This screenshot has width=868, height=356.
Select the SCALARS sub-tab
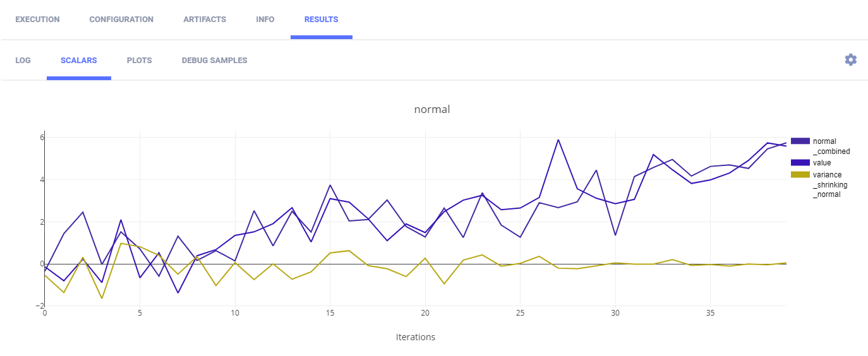(78, 61)
